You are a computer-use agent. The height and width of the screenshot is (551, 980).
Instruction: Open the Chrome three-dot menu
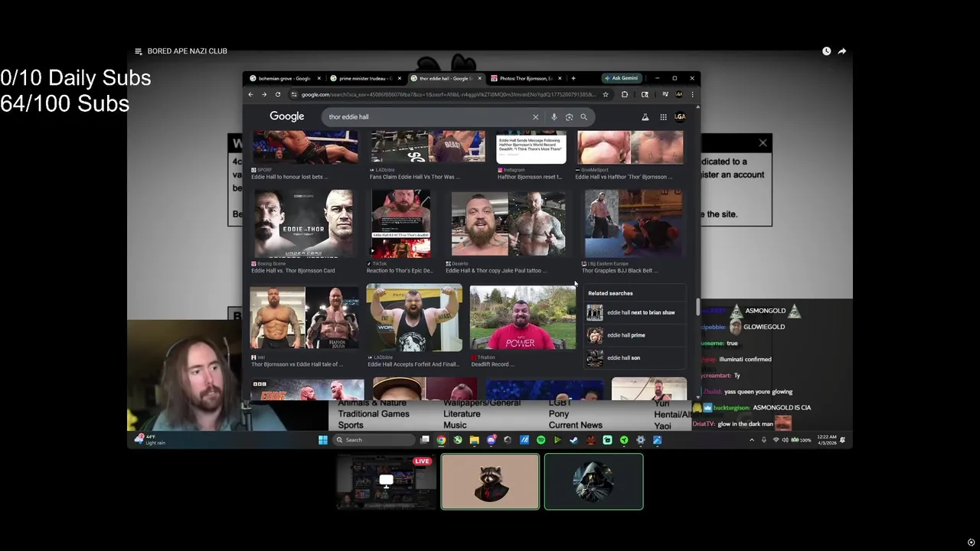pos(692,94)
